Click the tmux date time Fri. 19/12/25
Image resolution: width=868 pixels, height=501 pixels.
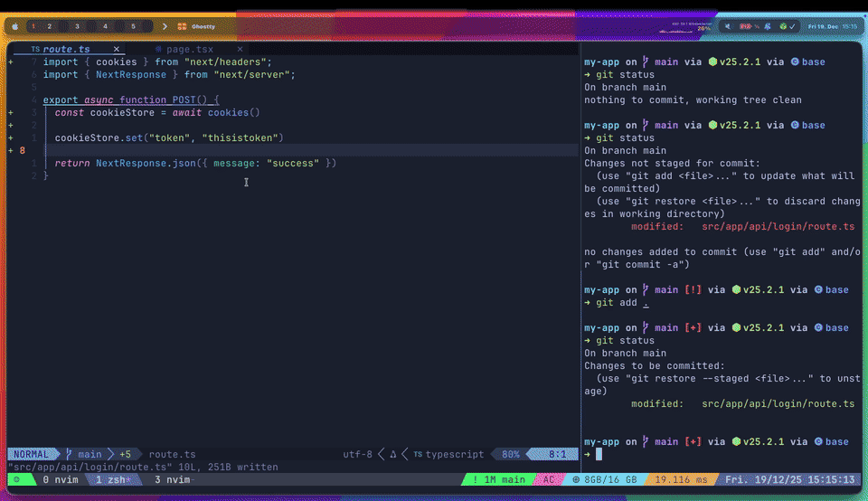(x=790, y=480)
